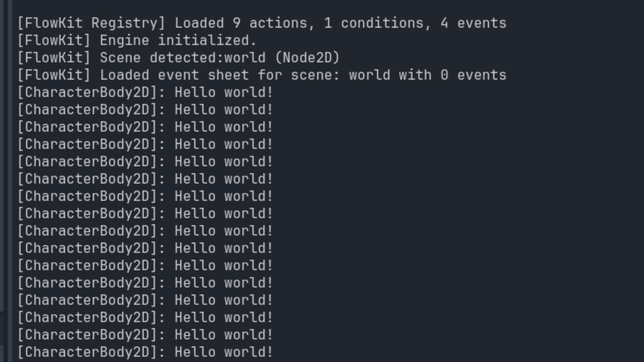Viewport: 644px width, 362px height.
Task: Click the last '[CharacterBody2D]: Hello world!' line
Action: click(x=145, y=352)
